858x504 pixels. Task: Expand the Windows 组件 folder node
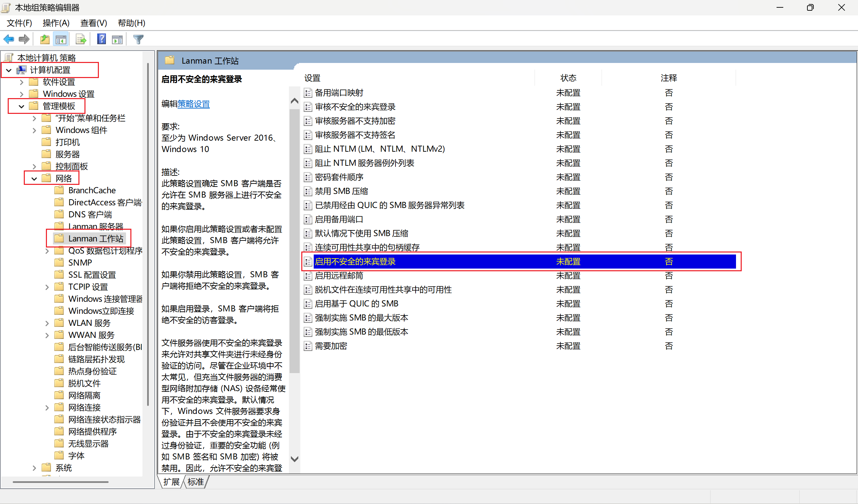(34, 130)
